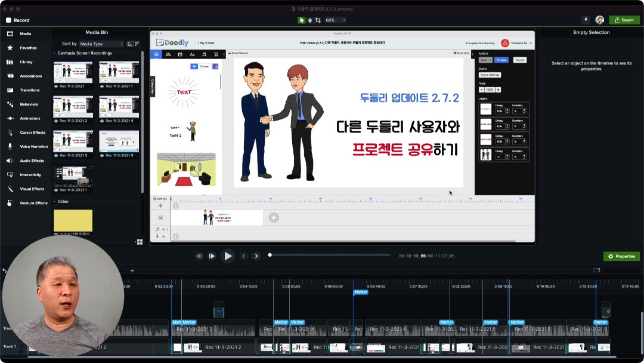
Task: Click the Record button
Action: click(18, 20)
